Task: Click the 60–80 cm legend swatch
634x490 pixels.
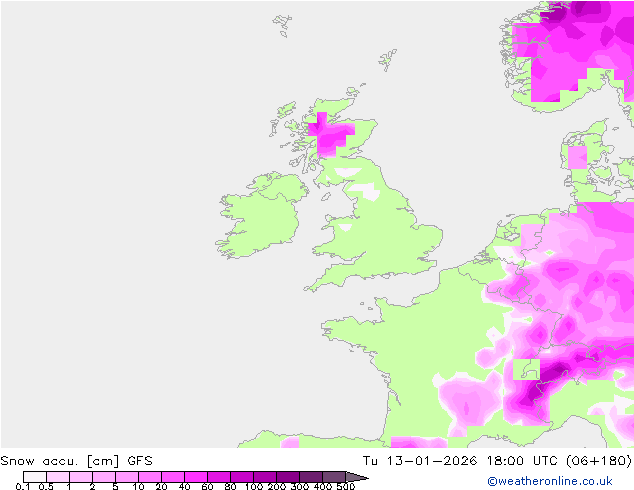Action: point(219,477)
